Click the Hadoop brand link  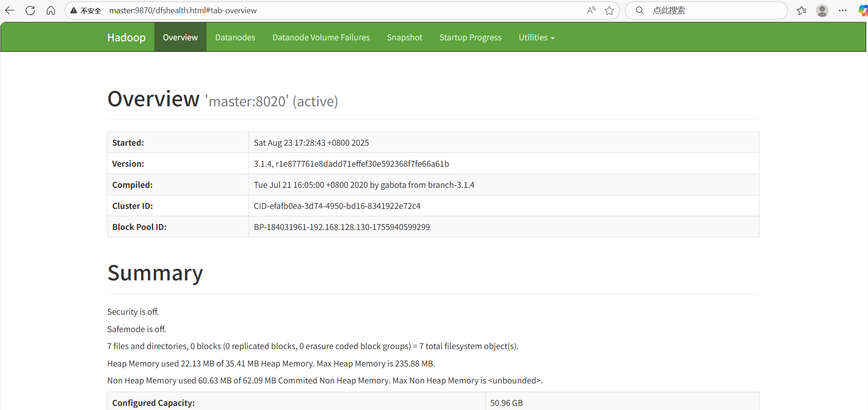click(126, 38)
